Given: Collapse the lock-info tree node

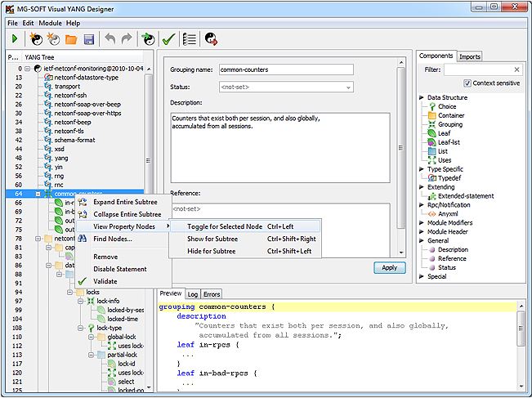Looking at the screenshot, I should tap(80, 302).
